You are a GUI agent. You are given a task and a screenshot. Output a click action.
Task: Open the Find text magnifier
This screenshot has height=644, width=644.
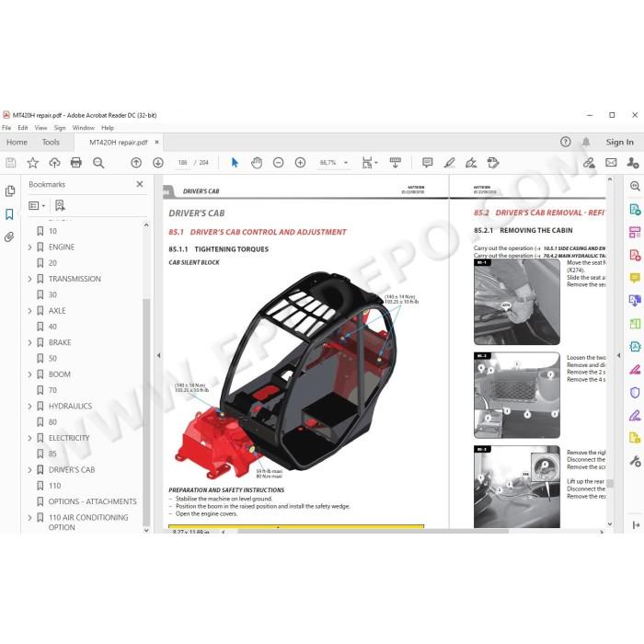(98, 163)
